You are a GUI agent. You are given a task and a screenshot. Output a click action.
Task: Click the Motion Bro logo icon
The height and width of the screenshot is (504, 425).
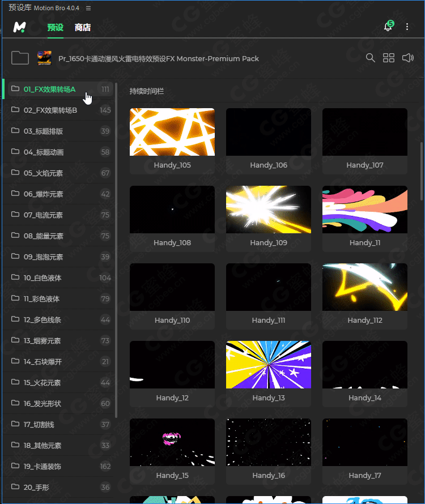point(19,27)
